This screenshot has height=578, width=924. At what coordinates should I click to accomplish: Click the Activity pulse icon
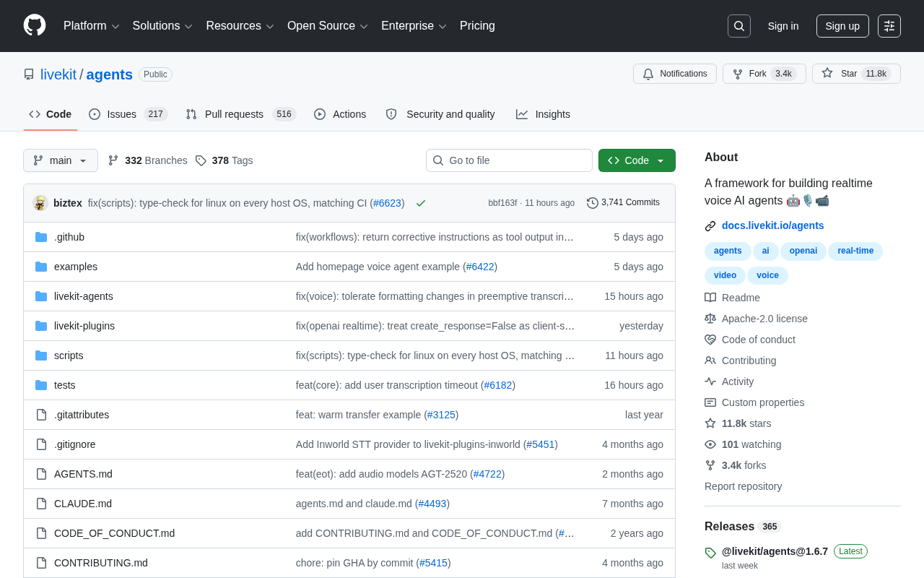(710, 381)
